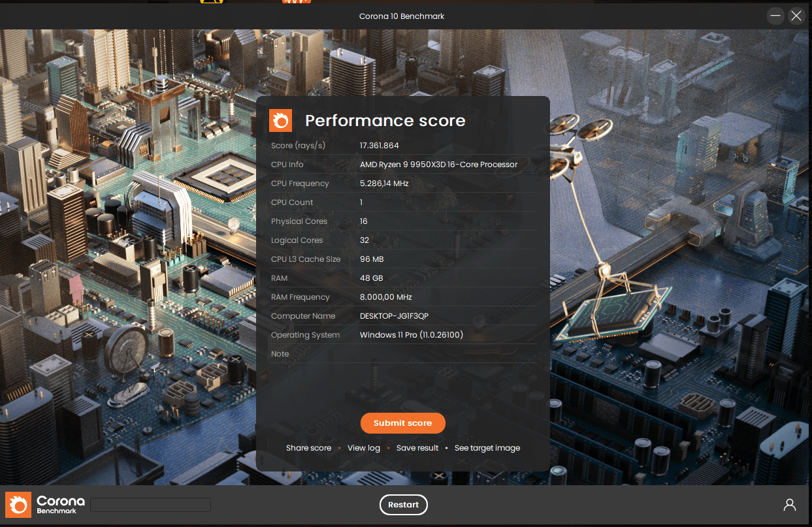Screen dimensions: 812x527
Task: Click the Note field row
Action: click(x=404, y=354)
